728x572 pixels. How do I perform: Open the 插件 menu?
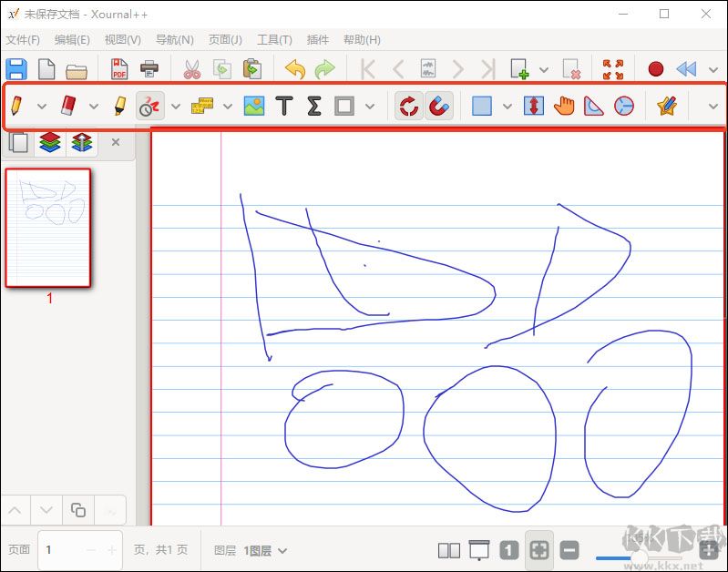click(x=318, y=40)
